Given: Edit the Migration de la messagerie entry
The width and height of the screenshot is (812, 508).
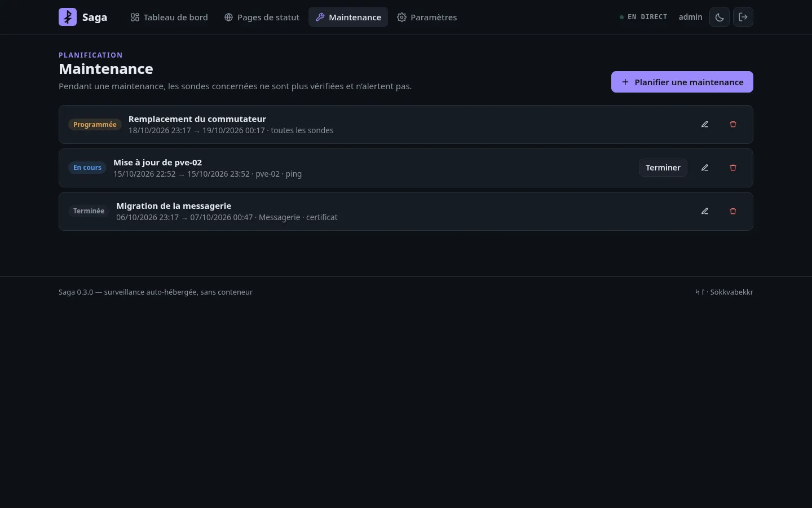Looking at the screenshot, I should 705,211.
